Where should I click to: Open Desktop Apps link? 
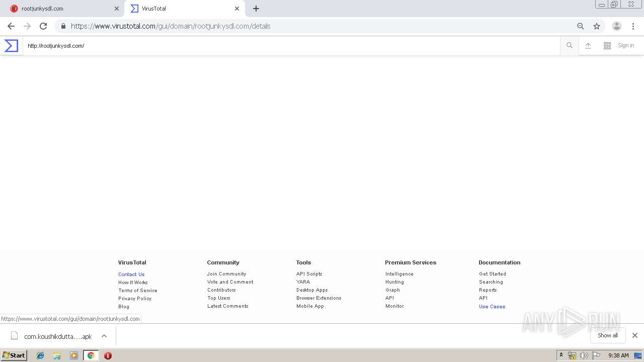312,290
